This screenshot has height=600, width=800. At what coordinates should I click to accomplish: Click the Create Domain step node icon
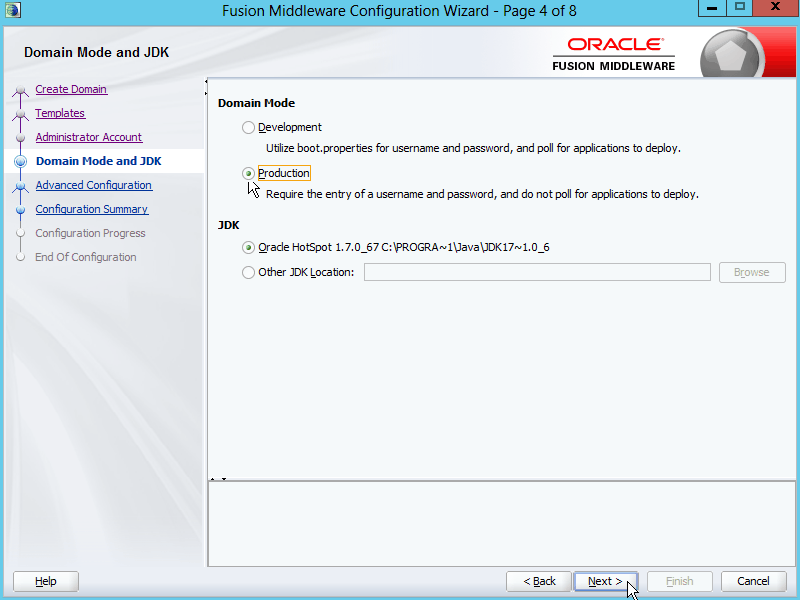tap(20, 91)
